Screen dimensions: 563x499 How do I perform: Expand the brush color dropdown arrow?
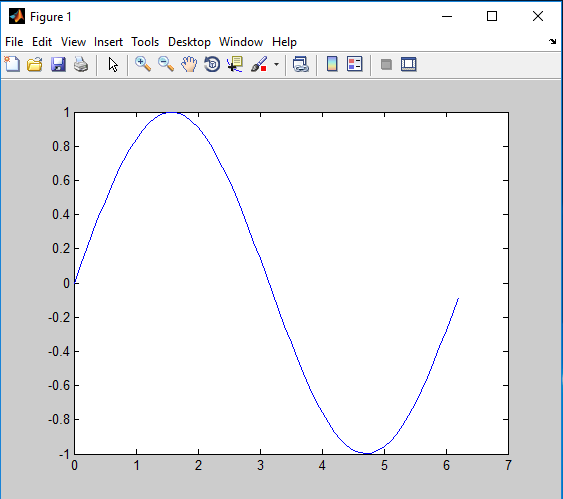pos(276,65)
